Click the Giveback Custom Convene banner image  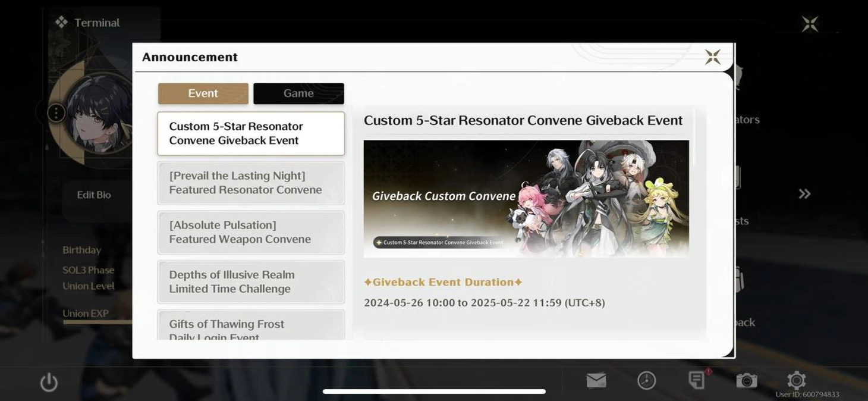[526, 198]
